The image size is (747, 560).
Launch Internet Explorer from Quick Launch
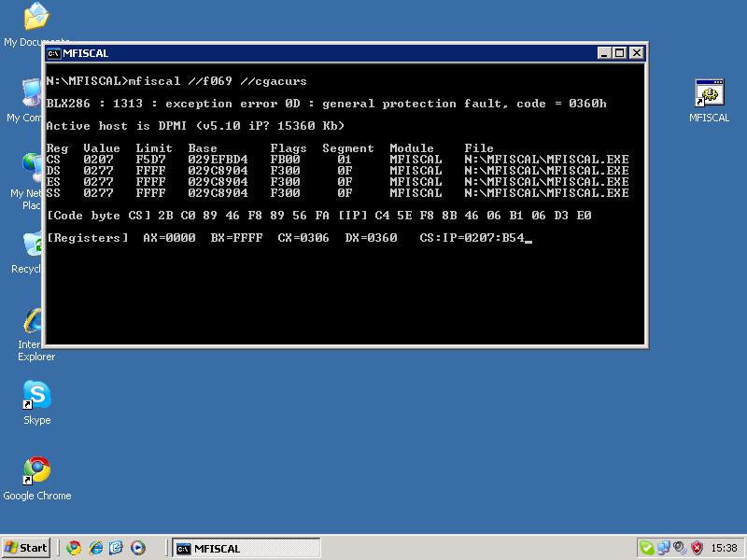coord(95,548)
